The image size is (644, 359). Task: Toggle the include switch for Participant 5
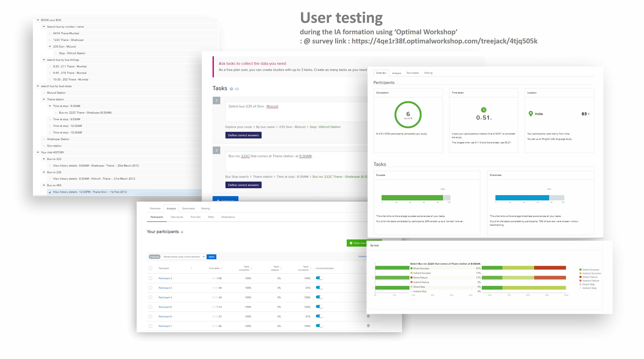coord(319,307)
